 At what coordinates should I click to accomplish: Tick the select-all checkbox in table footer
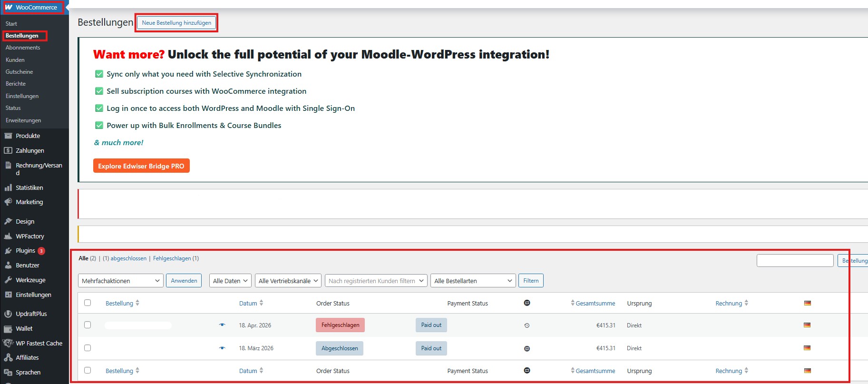(x=88, y=370)
